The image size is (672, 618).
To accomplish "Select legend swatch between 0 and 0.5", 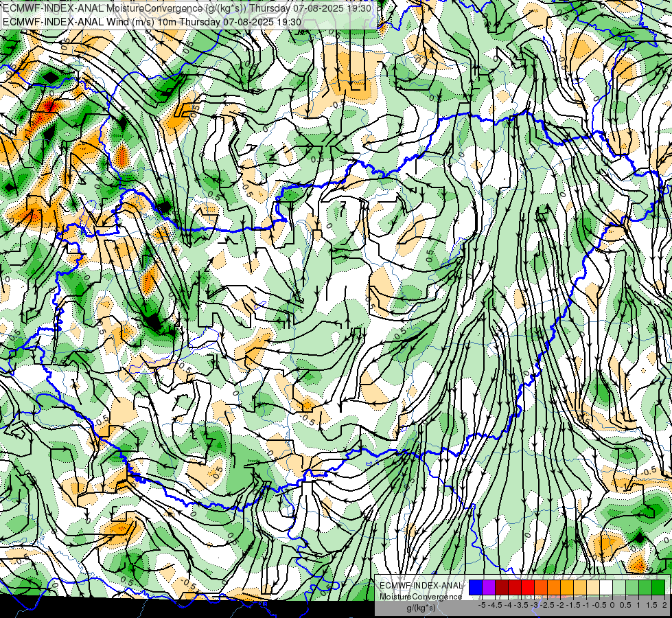I will pos(619,588).
